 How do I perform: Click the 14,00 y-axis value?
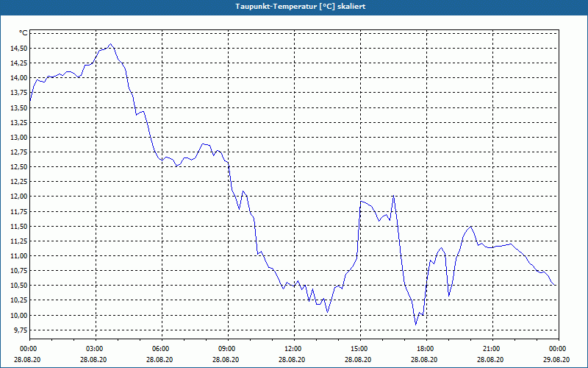(18, 78)
